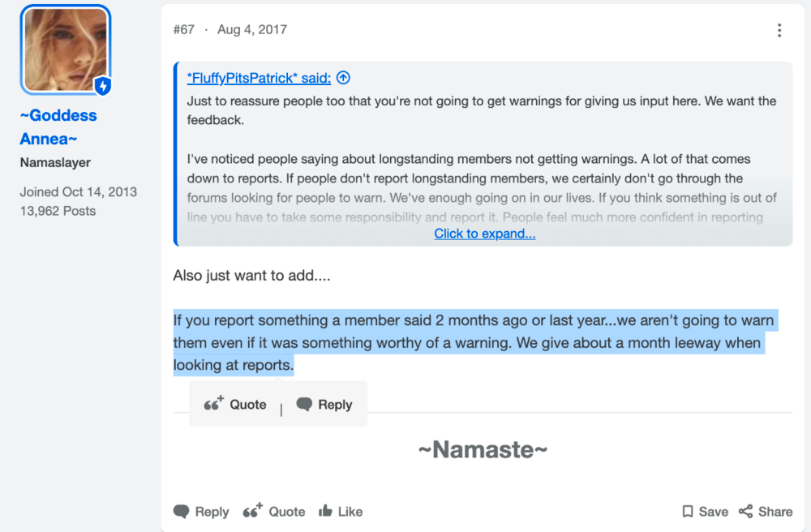Click the Aug 4, 2017 date link

pos(252,29)
